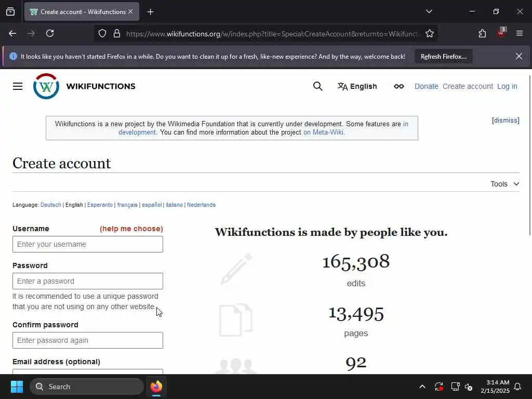
Task: List all tabs dropdown arrow
Action: [429, 11]
